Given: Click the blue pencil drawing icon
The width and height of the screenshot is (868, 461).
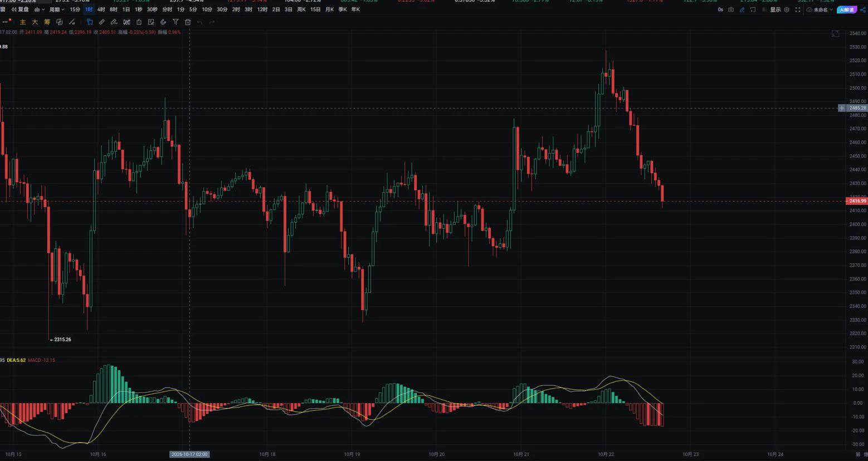Looking at the screenshot, I should pyautogui.click(x=742, y=9).
